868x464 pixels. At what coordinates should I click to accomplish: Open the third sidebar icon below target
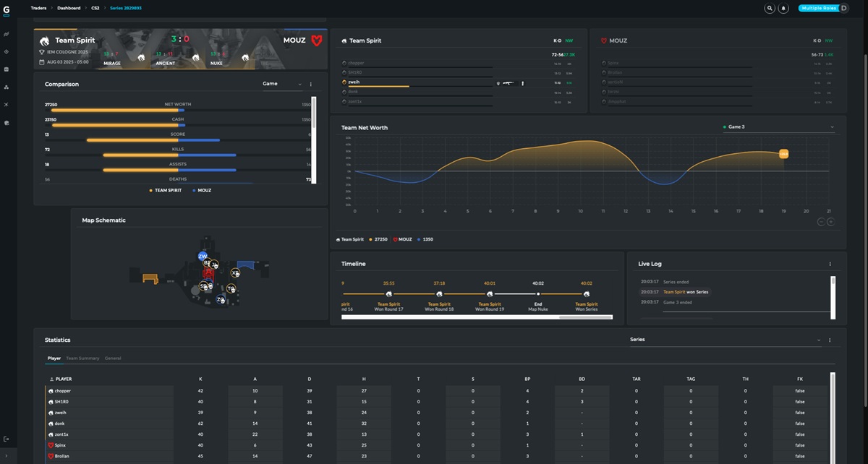coord(7,69)
